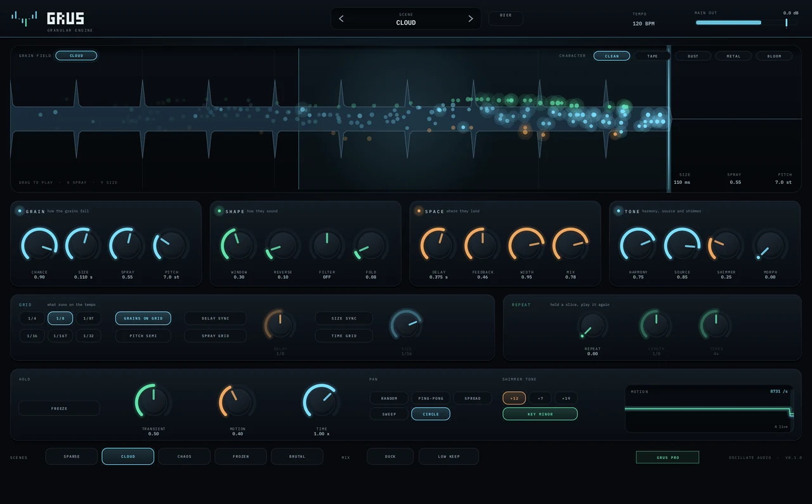The width and height of the screenshot is (812, 504).
Task: Click the DICE randomize button
Action: pos(506,18)
